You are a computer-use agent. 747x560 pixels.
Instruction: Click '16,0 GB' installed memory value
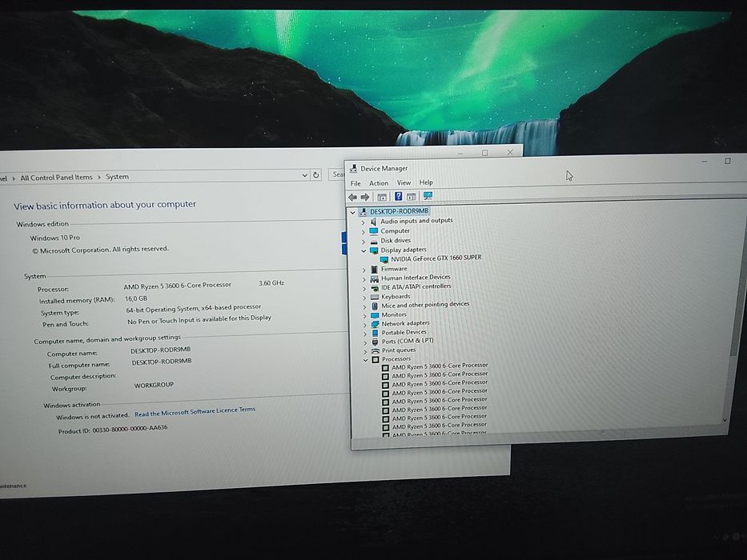(136, 298)
